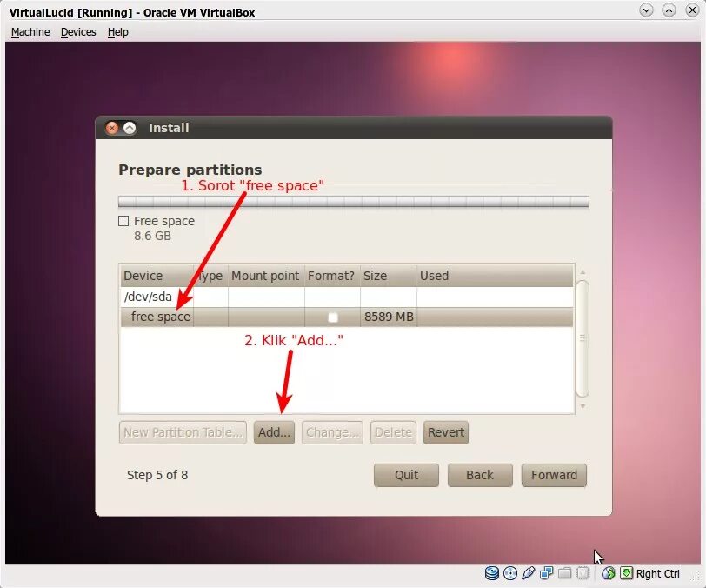706x588 pixels.
Task: Click the scrollbar up arrow in partition list
Action: pyautogui.click(x=583, y=271)
